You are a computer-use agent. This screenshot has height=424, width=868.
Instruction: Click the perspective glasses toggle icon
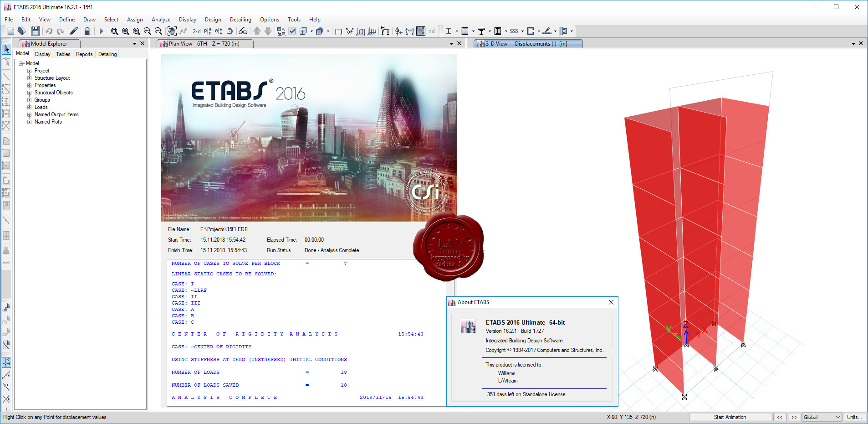[243, 31]
